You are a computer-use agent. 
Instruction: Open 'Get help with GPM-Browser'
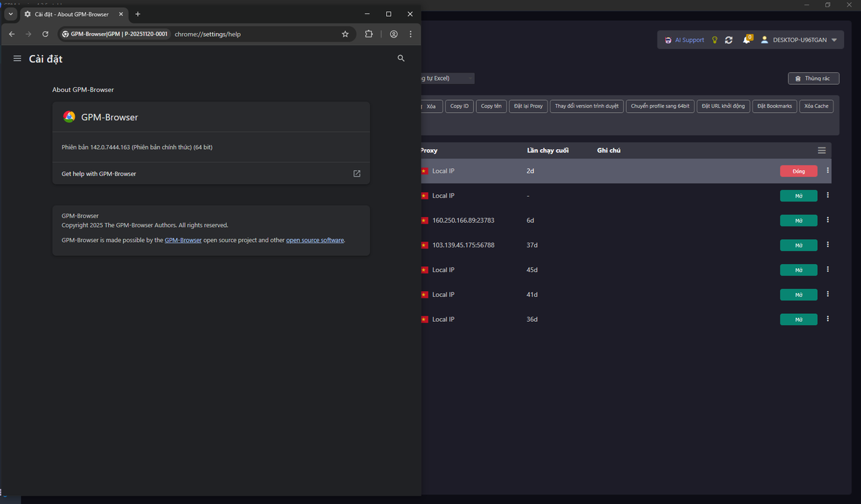coord(211,173)
